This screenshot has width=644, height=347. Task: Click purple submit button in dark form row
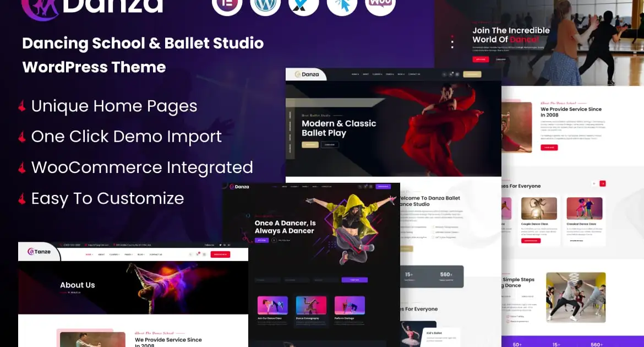pos(354,280)
